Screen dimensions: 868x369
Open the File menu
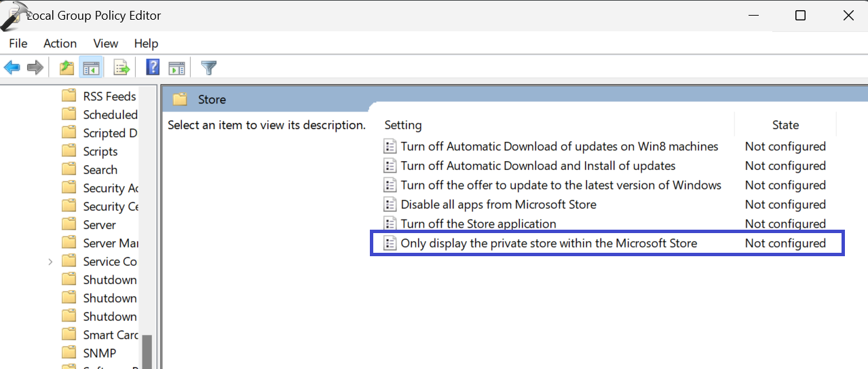18,43
